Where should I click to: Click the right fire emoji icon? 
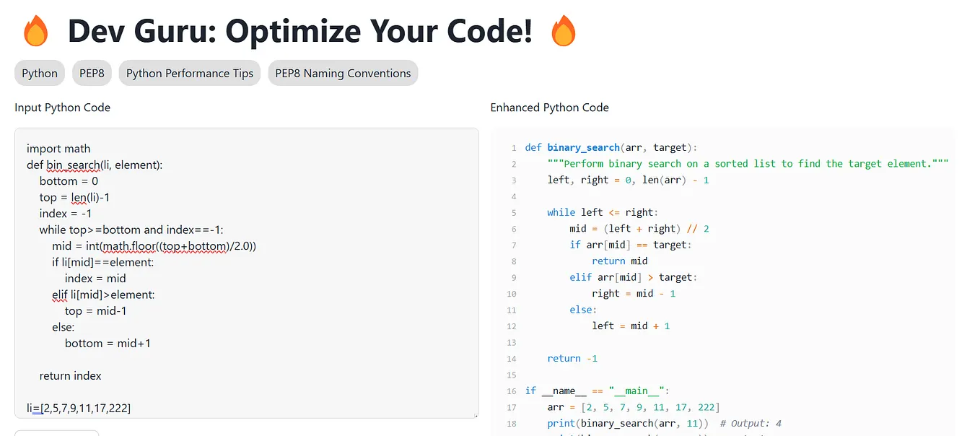564,31
